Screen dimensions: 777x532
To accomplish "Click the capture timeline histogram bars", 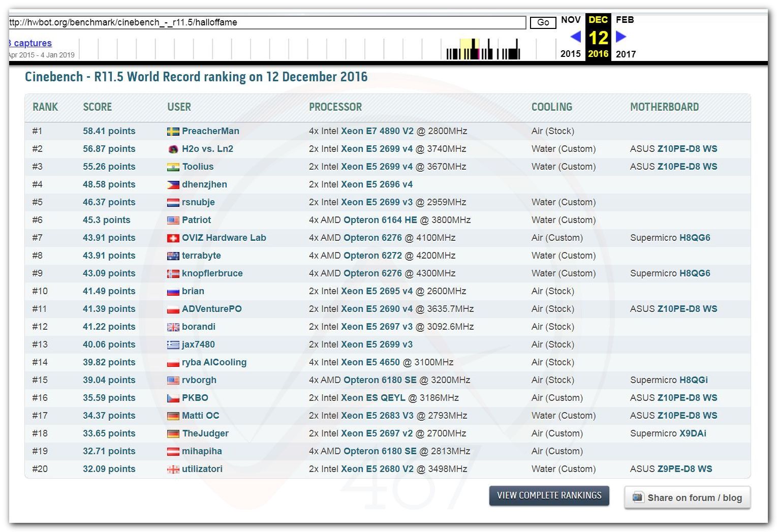I will [x=483, y=50].
